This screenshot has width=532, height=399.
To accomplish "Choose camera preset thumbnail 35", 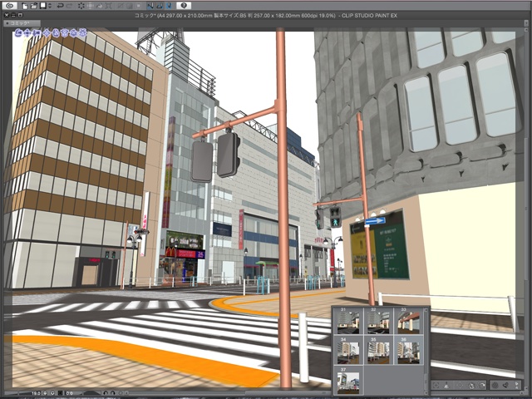I will [x=378, y=351].
